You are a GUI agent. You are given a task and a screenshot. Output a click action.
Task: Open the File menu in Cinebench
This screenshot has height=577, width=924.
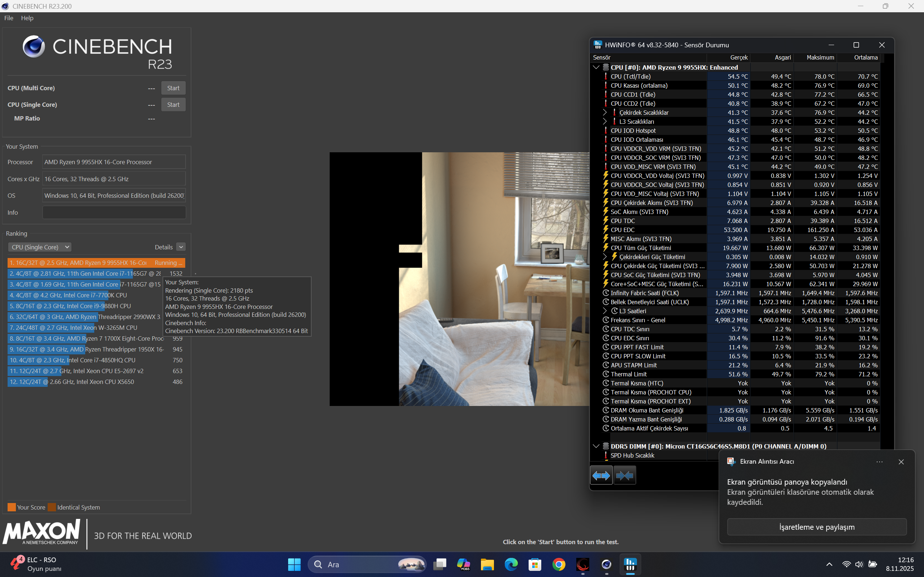click(9, 18)
